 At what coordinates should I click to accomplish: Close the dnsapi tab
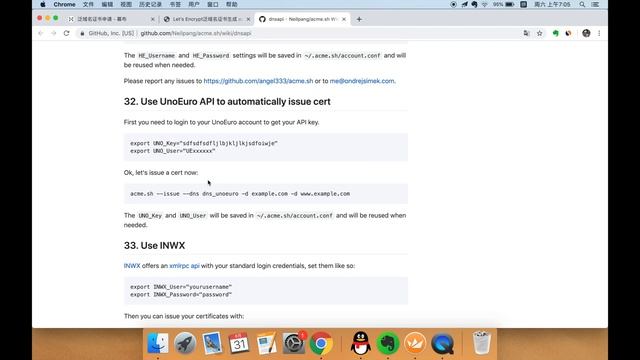coord(344,19)
